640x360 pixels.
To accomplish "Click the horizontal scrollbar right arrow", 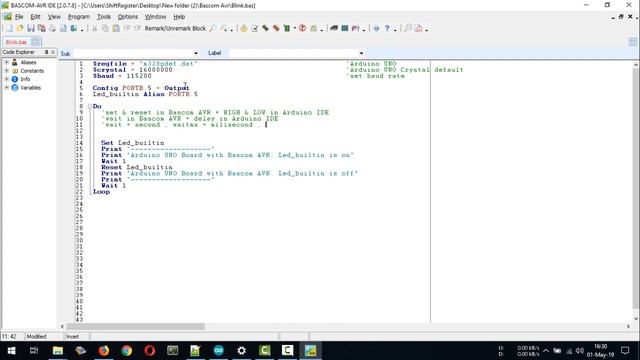I will coord(628,327).
